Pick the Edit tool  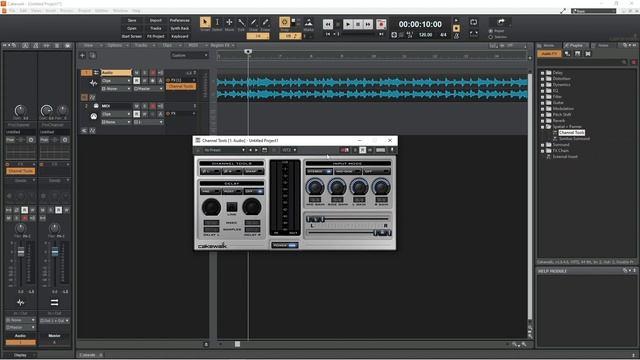click(241, 22)
